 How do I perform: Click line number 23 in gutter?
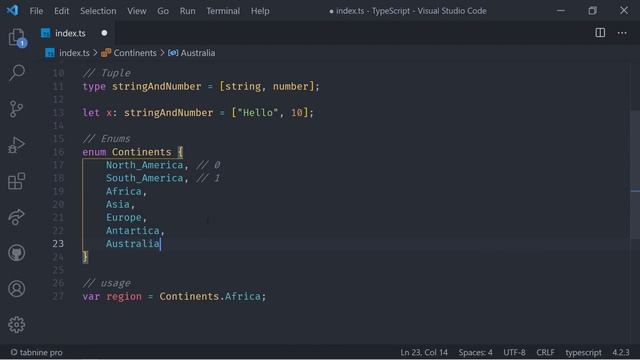[58, 244]
